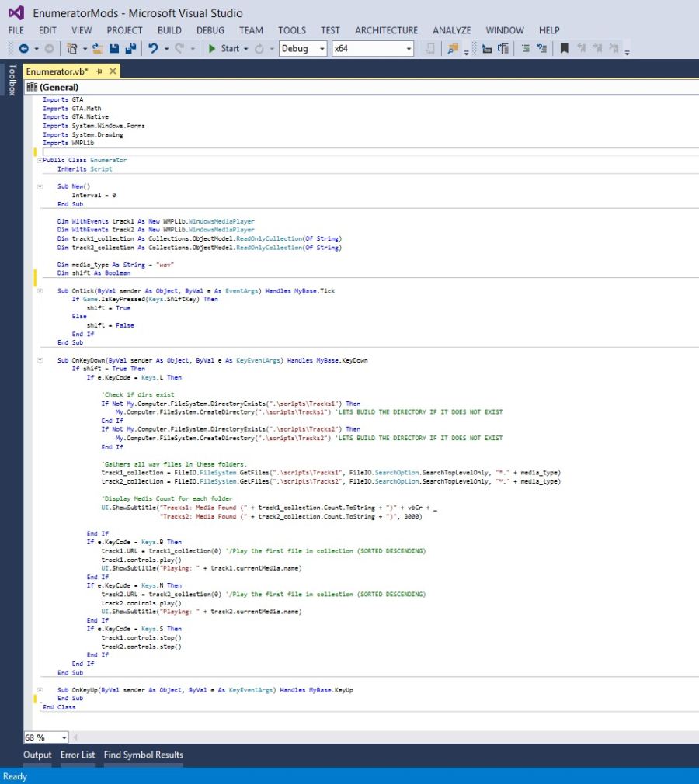The height and width of the screenshot is (784, 699).
Task: Comment out the selected lines icon
Action: [525, 49]
